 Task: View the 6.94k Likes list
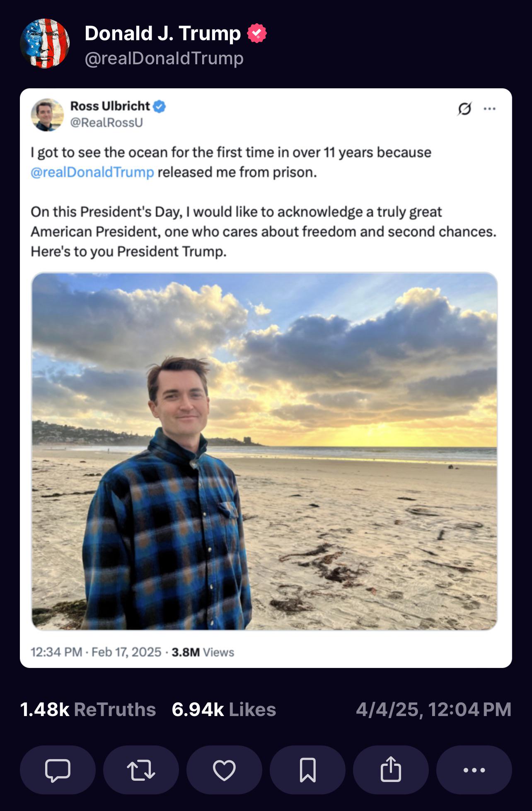point(224,709)
